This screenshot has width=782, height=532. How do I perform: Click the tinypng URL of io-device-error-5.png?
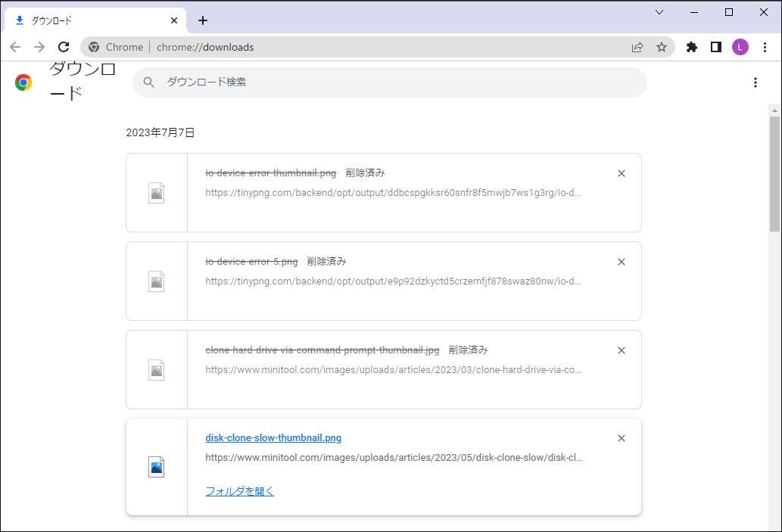point(393,282)
